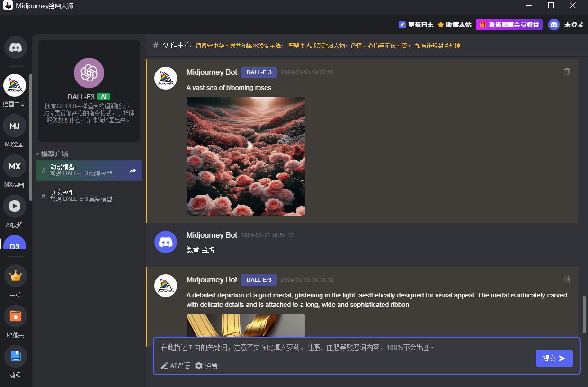The image size is (588, 387).
Task: Click the blooming roses image thumbnail
Action: pyautogui.click(x=245, y=156)
